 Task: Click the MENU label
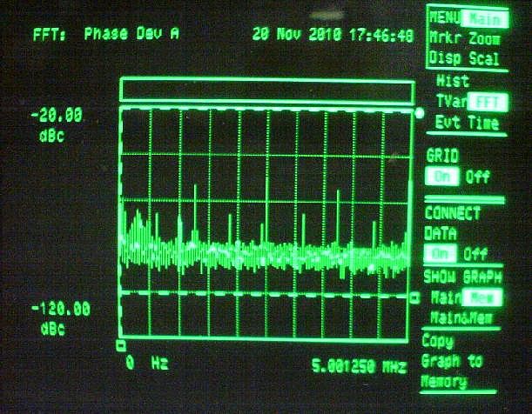click(x=445, y=17)
